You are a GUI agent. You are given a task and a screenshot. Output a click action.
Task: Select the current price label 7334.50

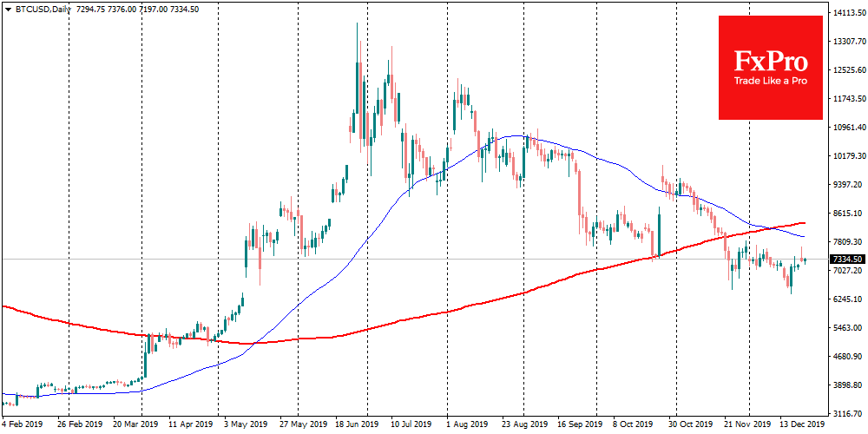[847, 260]
